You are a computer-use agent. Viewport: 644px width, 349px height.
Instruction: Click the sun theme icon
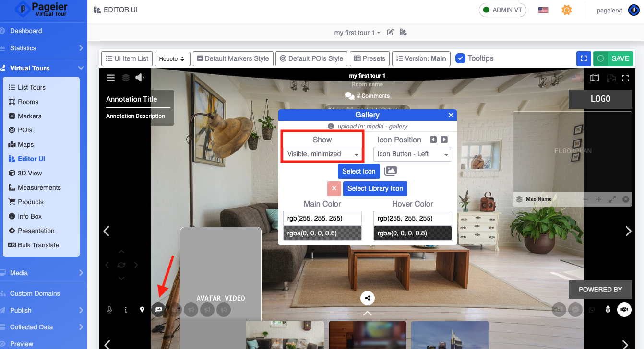tap(567, 10)
